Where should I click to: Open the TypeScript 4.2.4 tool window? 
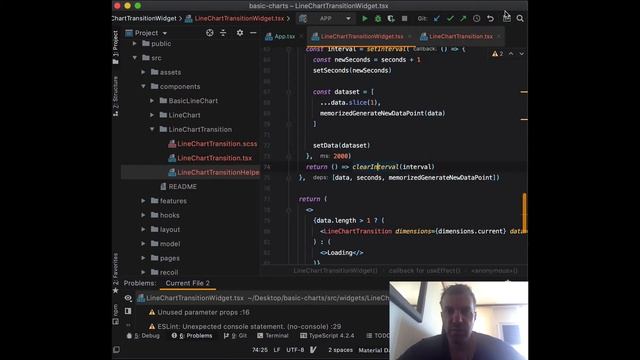tap(328, 336)
